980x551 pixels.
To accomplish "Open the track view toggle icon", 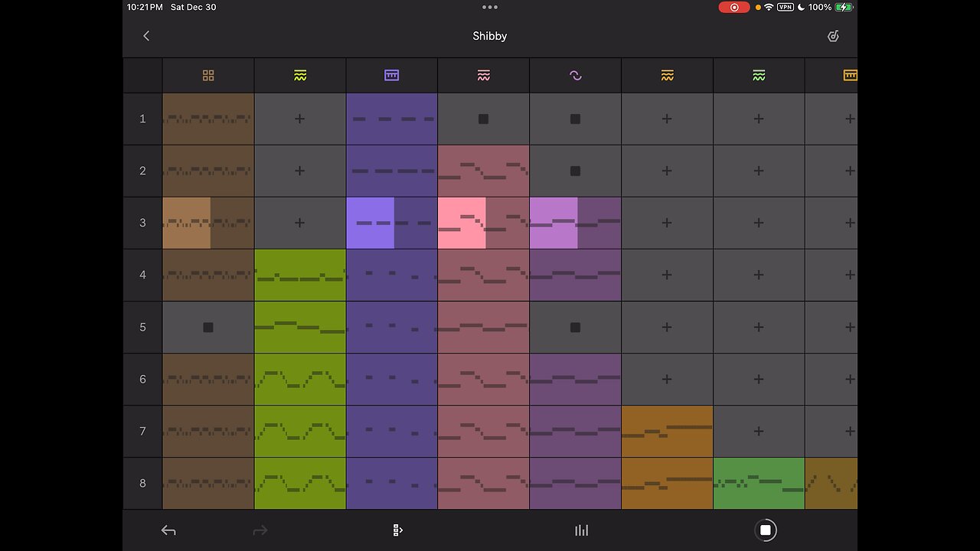I will click(x=397, y=530).
